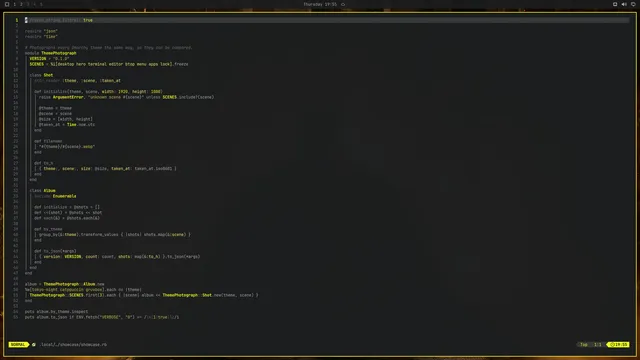
Task: Switch to workspace 3 in top bar
Action: coord(28,4)
